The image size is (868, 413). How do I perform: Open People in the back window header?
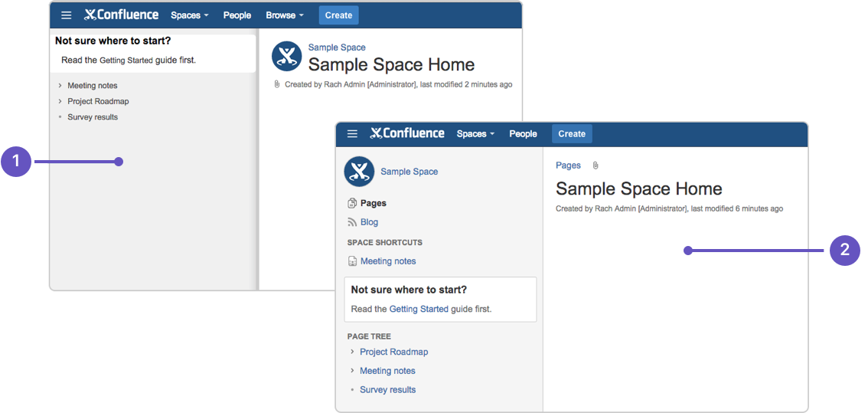point(237,15)
